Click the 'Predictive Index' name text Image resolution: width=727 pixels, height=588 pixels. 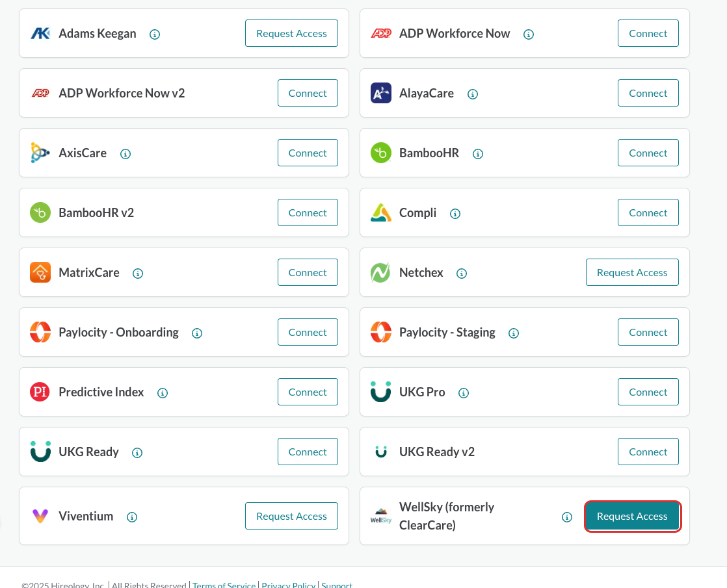(x=101, y=392)
